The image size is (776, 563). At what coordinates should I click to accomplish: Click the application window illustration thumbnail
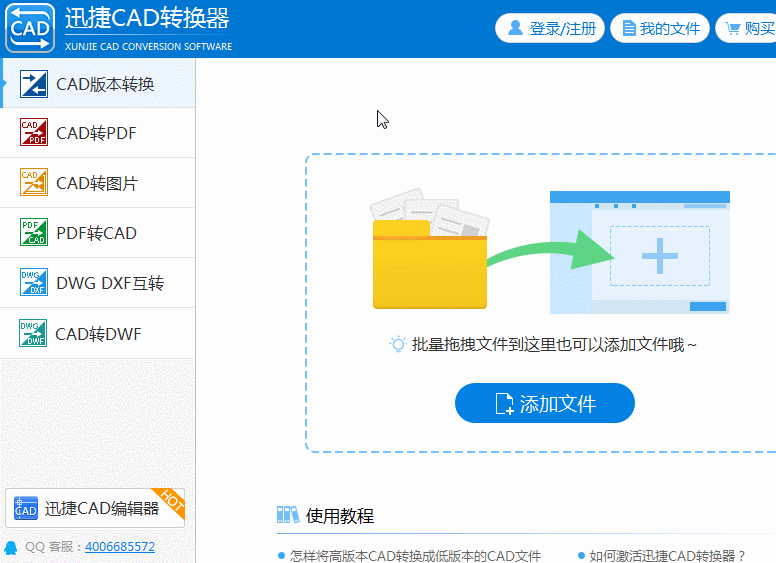coord(639,252)
